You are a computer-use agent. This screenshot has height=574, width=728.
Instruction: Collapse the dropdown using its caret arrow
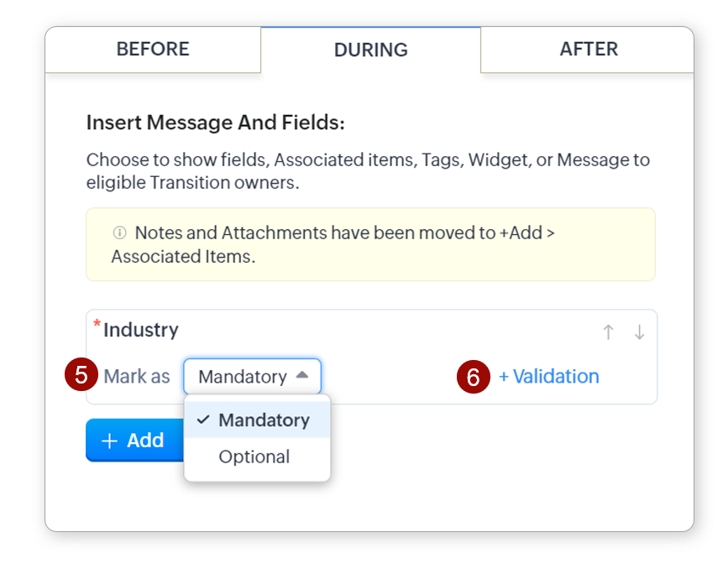(x=302, y=377)
